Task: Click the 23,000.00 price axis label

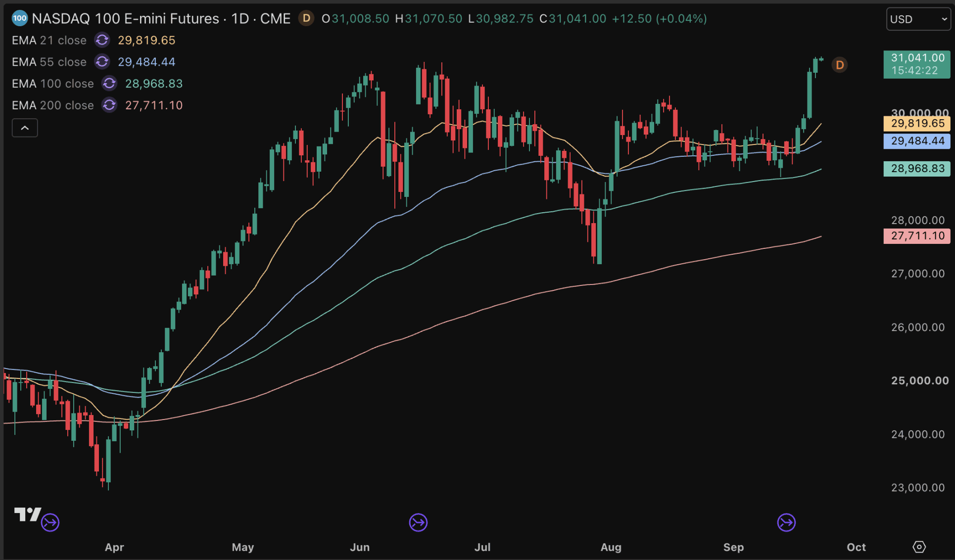Action: pos(918,488)
